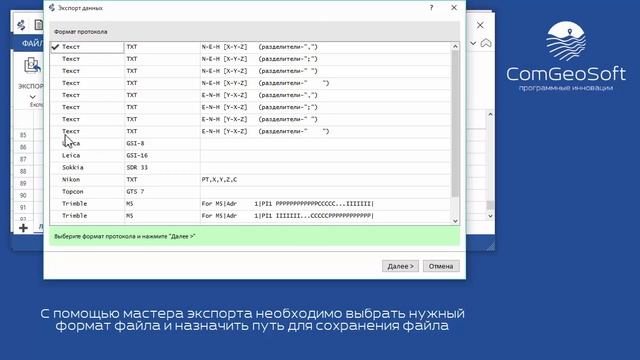The width and height of the screenshot is (640, 360).
Task: Select Trimble M5 format with PPPP...IIIIIII
Action: (250, 204)
